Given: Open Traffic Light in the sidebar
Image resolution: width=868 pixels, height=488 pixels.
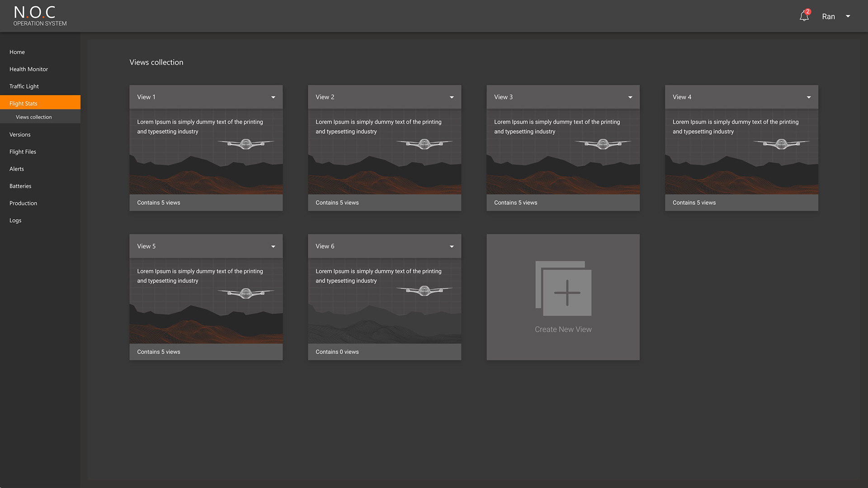Looking at the screenshot, I should 24,86.
